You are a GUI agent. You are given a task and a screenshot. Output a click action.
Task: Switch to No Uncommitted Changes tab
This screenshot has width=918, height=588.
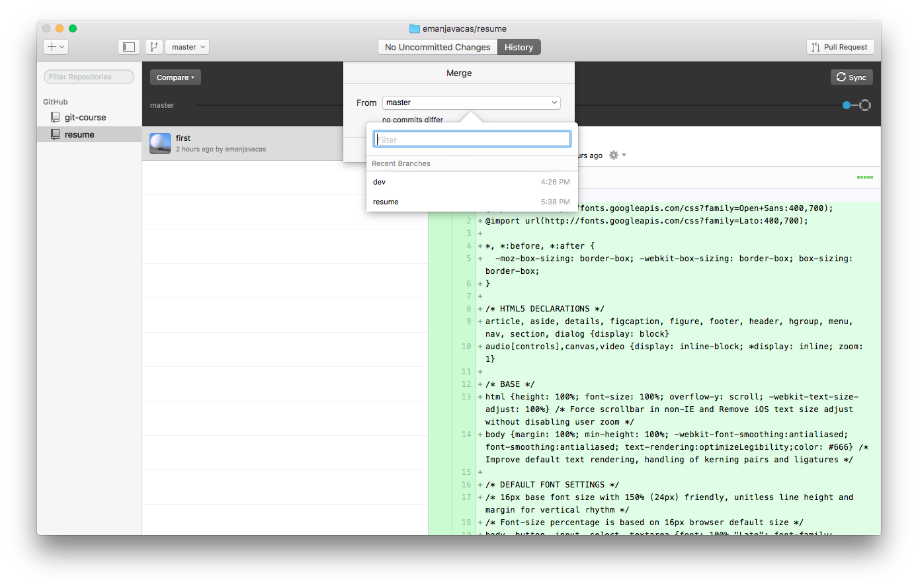tap(438, 47)
